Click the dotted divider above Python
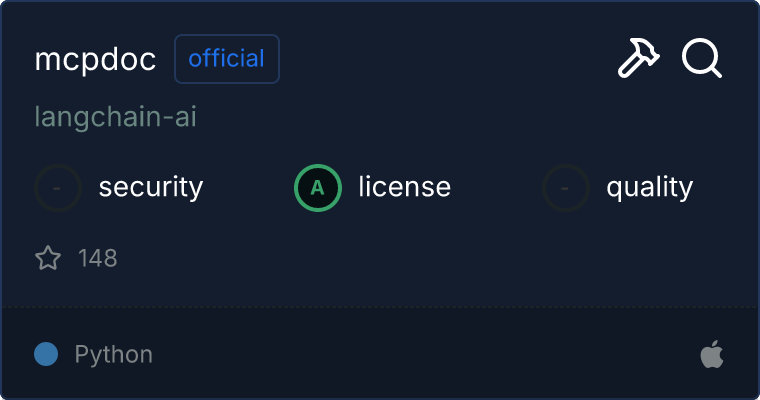Viewport: 760px width, 400px height. (x=380, y=306)
